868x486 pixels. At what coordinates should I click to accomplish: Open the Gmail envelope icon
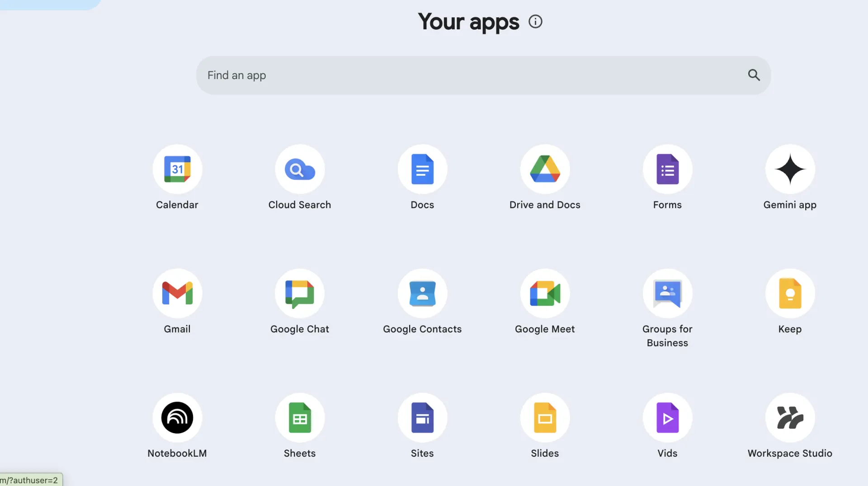(177, 293)
